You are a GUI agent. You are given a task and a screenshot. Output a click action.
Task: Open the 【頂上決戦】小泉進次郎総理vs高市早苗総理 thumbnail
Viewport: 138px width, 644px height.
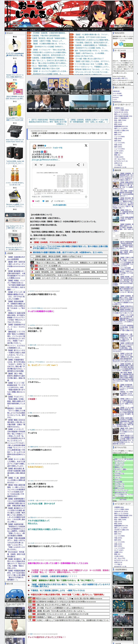tap(79, 86)
